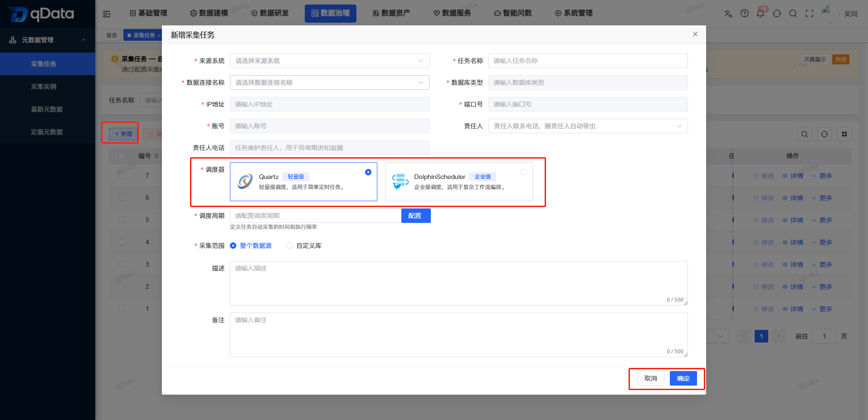Open the 来源系统 dropdown

pyautogui.click(x=330, y=61)
